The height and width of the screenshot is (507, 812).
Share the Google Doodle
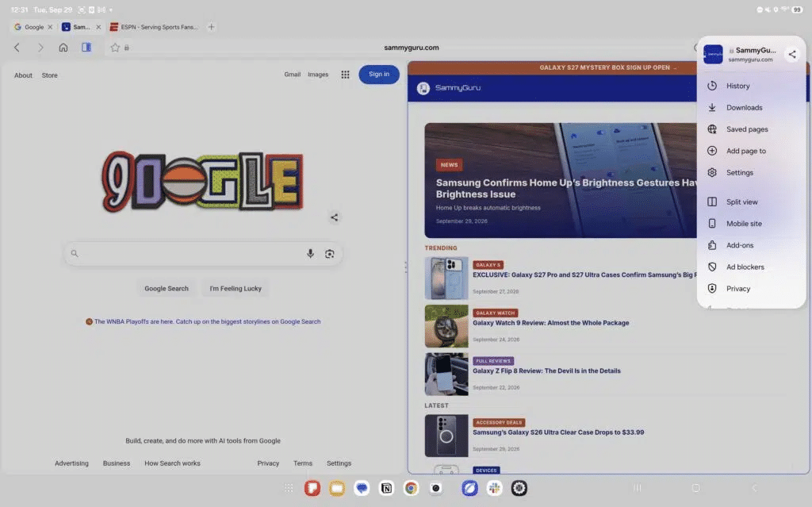click(335, 217)
